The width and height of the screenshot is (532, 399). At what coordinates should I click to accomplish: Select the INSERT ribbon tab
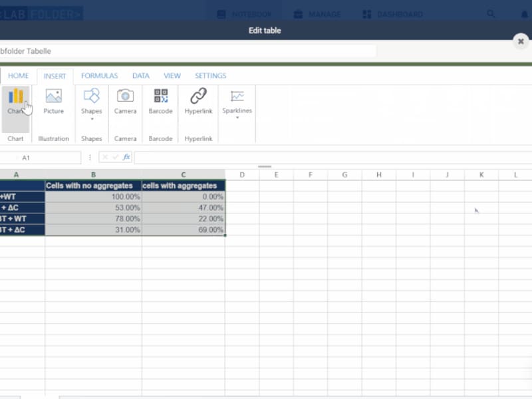coord(55,76)
